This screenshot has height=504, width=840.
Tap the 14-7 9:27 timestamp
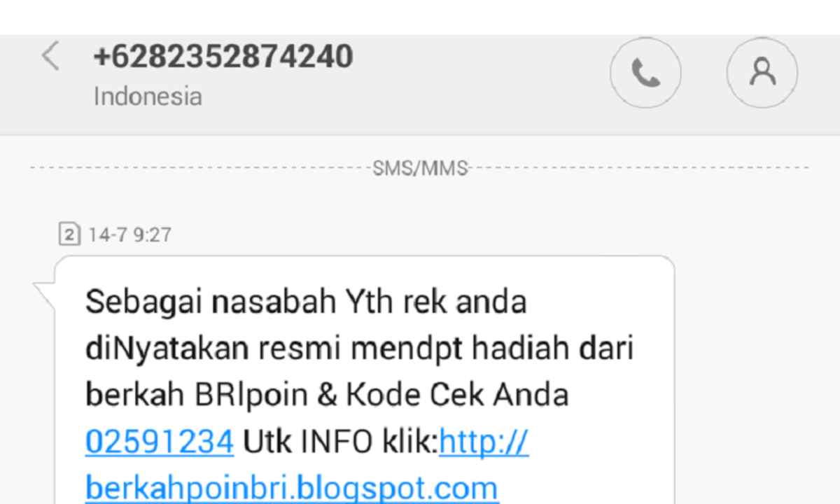pyautogui.click(x=129, y=234)
